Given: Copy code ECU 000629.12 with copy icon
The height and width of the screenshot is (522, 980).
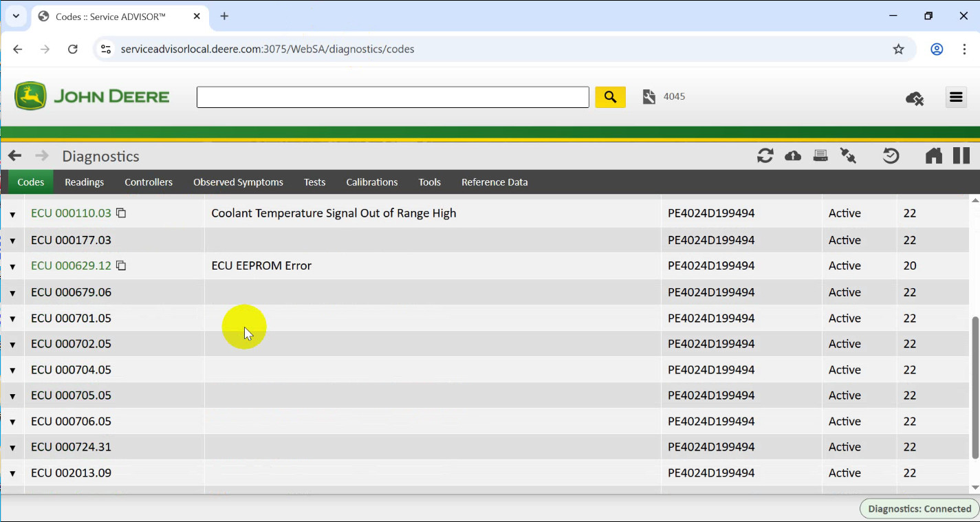Looking at the screenshot, I should pyautogui.click(x=121, y=265).
